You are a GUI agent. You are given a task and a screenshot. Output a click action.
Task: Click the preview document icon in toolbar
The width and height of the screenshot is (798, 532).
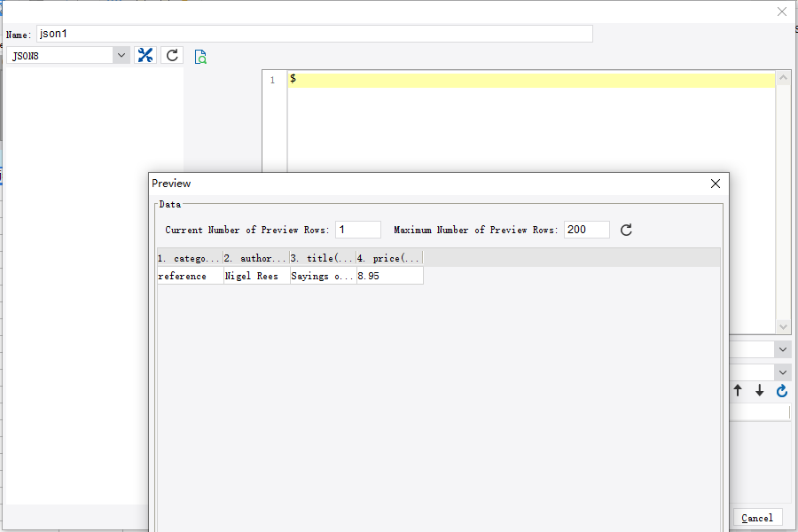pos(200,57)
